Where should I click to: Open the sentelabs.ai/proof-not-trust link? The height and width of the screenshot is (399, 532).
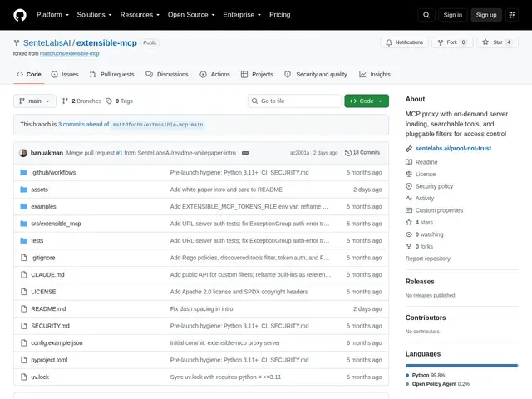click(453, 148)
